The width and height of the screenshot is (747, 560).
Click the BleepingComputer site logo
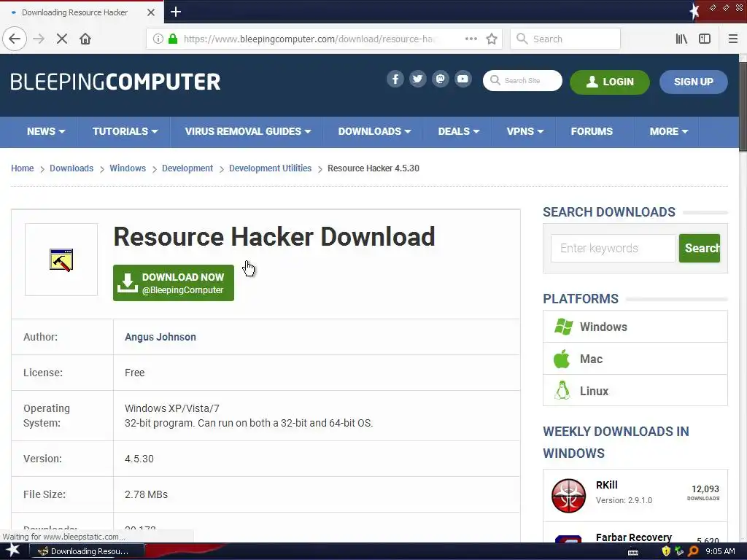pyautogui.click(x=115, y=82)
